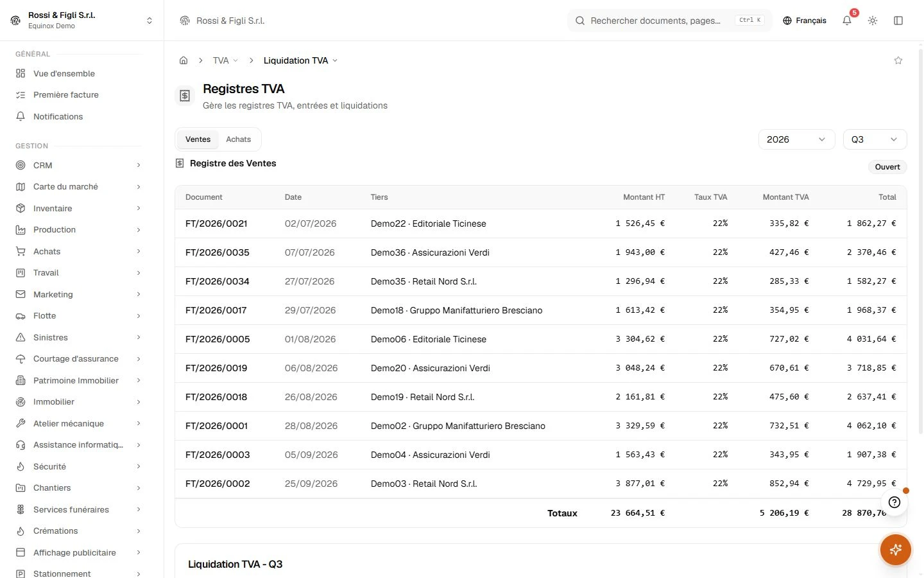Expand the TVA breadcrumb dropdown

point(225,60)
